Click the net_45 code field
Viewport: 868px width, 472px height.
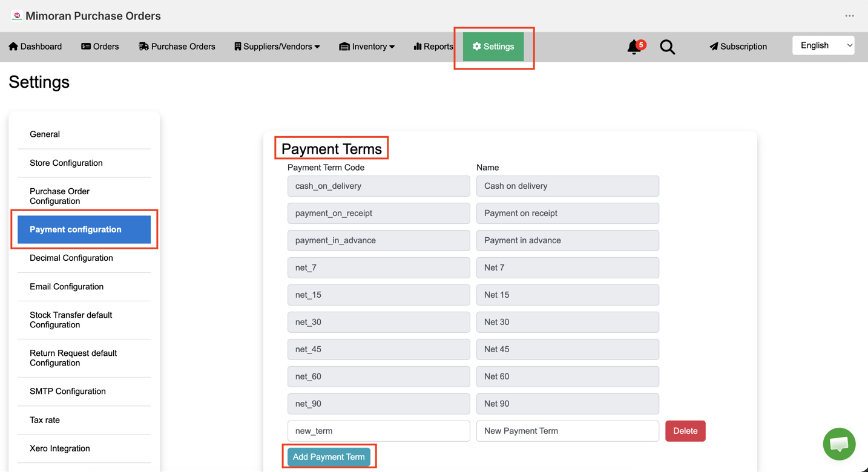(x=379, y=349)
